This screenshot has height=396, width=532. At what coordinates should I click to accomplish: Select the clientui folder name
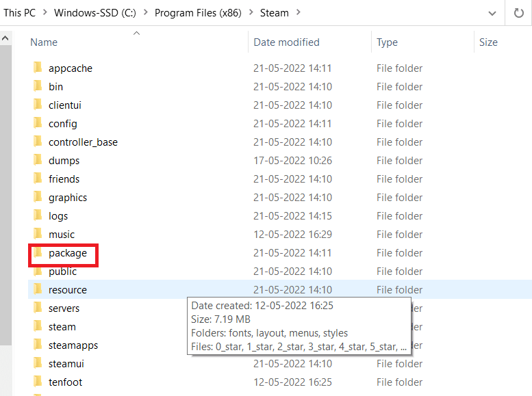point(65,105)
